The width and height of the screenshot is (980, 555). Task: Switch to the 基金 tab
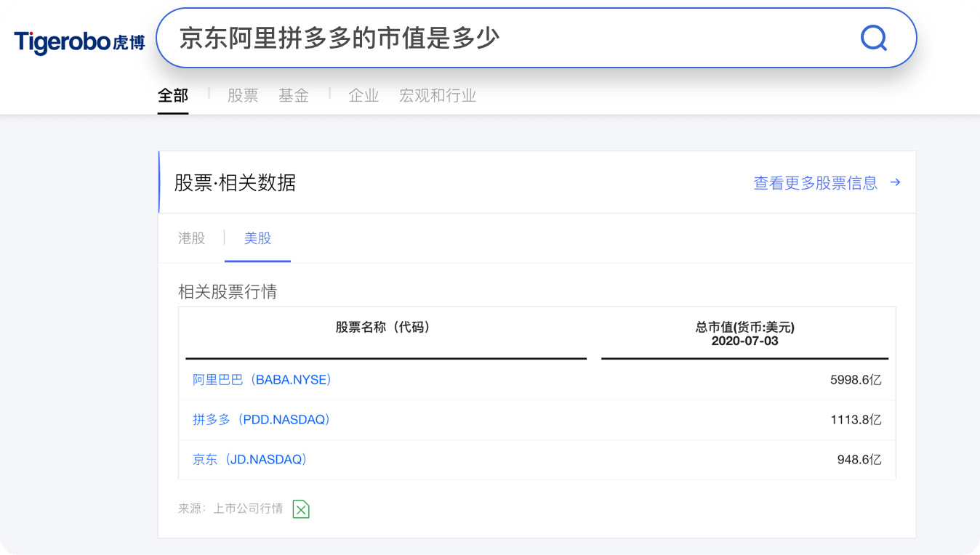coord(294,95)
